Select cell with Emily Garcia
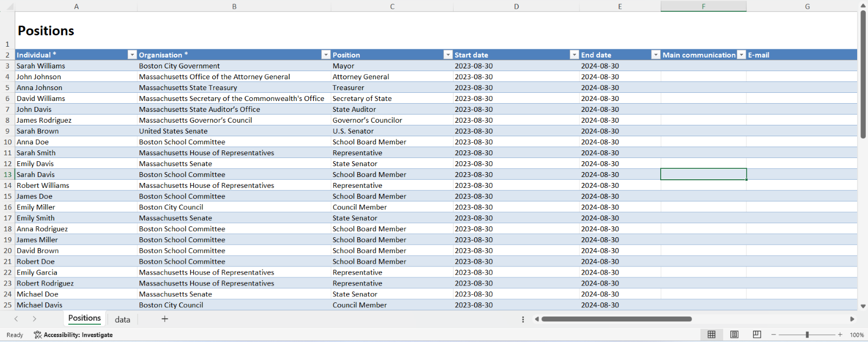This screenshot has width=868, height=342. [x=76, y=272]
